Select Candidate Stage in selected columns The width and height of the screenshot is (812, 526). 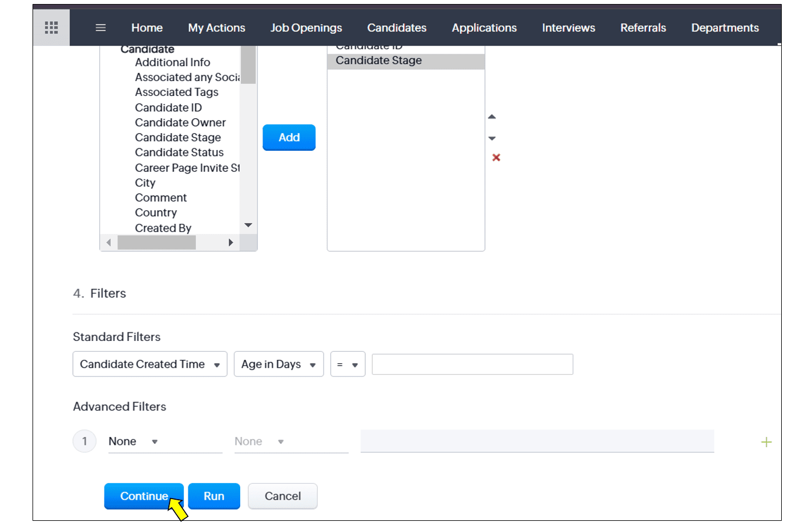(406, 61)
